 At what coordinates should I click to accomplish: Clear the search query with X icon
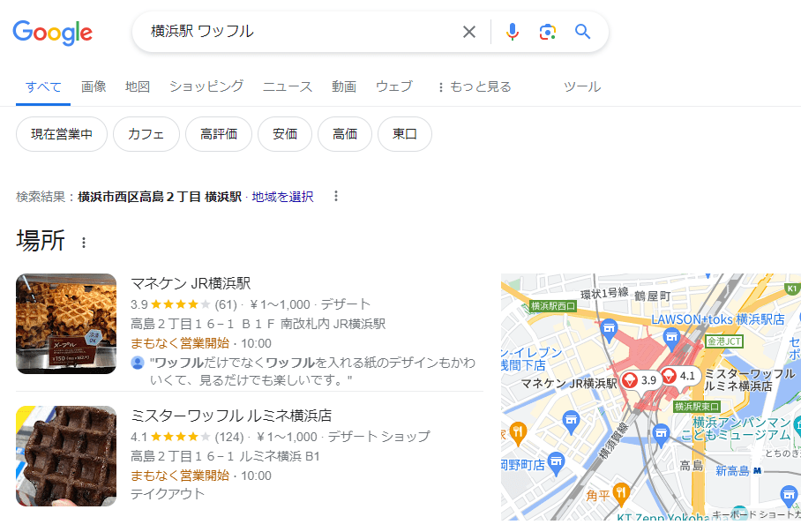click(x=469, y=32)
